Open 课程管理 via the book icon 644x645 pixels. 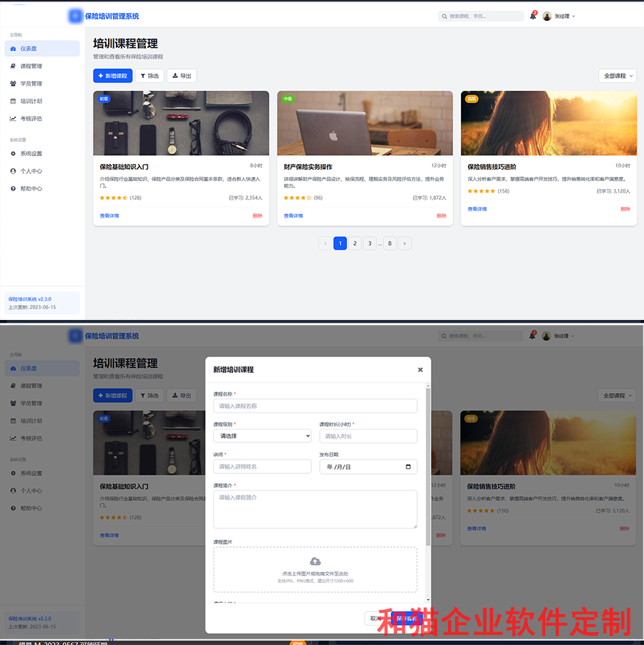click(13, 66)
